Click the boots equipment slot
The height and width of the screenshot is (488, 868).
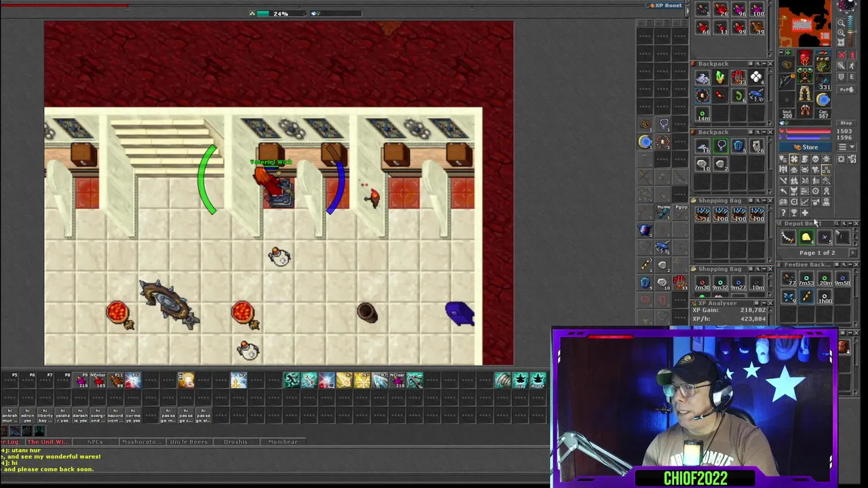805,110
